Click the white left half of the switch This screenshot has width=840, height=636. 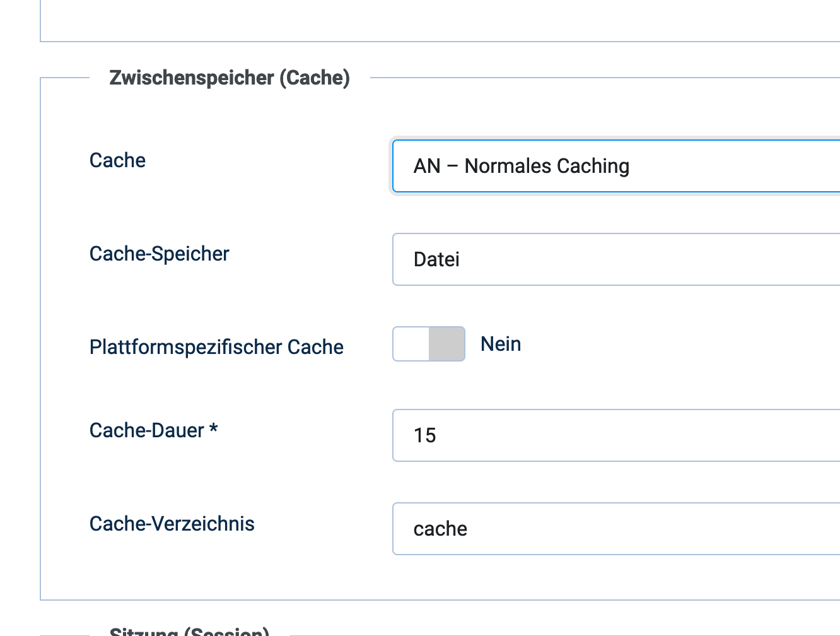[x=411, y=344]
